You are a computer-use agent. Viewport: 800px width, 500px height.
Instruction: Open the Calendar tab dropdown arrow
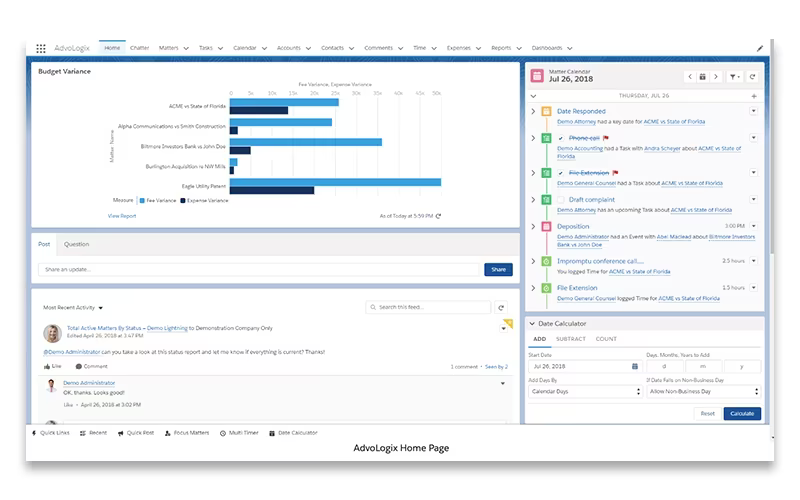[x=264, y=48]
